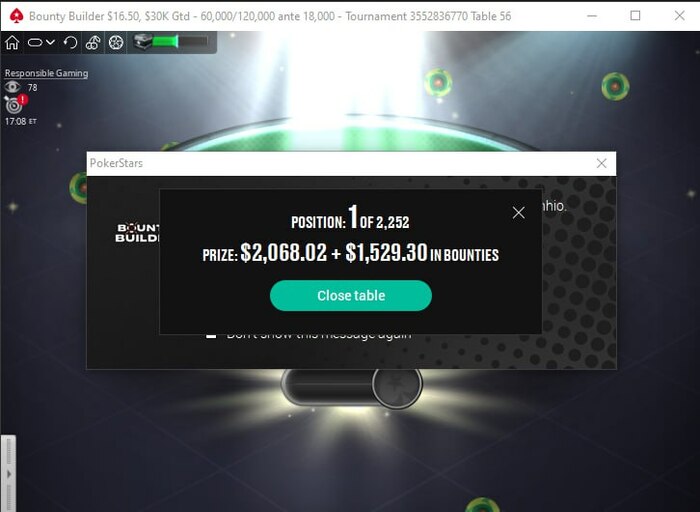Tick the Don't show this message checkbox
700x512 pixels.
coord(211,335)
